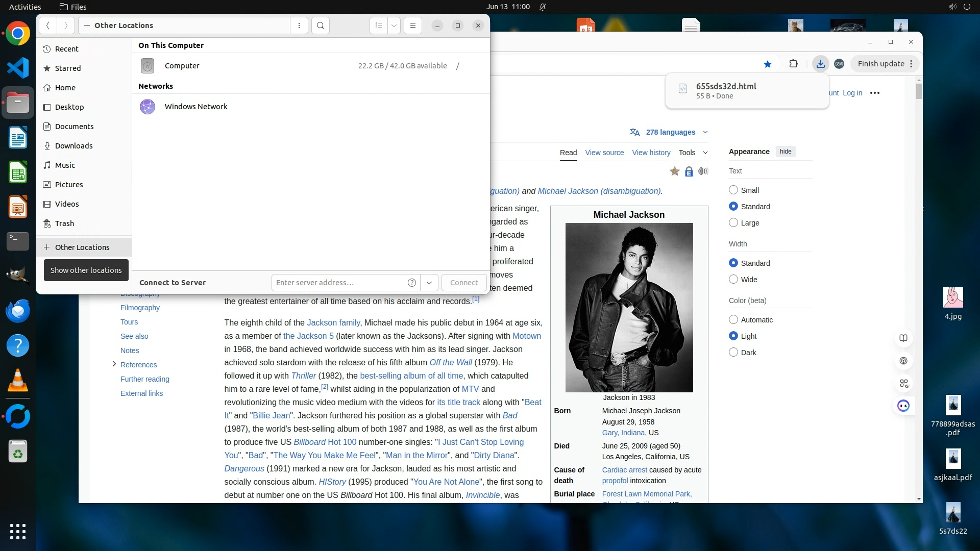
Task: Click the search icon in Files toolbar
Action: click(x=320, y=26)
